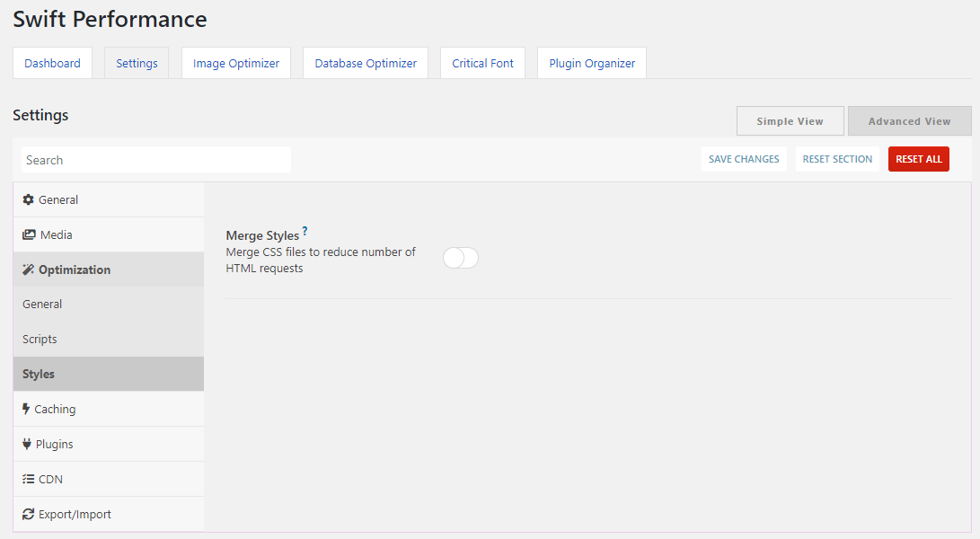Click the Export/Import refresh arrows icon
This screenshot has height=539, width=980.
pos(28,514)
